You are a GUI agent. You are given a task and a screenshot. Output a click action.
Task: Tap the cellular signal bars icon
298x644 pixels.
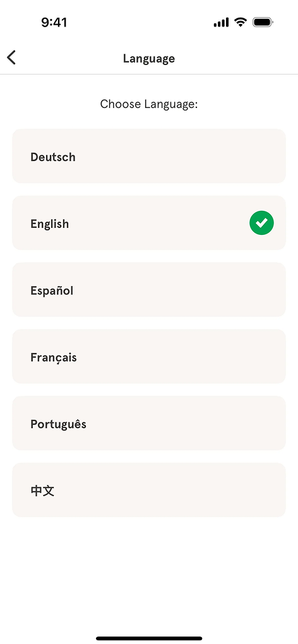pyautogui.click(x=221, y=23)
